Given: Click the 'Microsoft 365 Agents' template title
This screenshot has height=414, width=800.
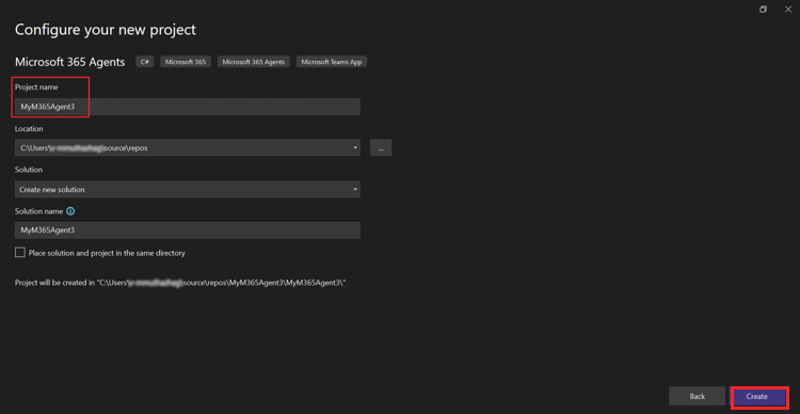Looking at the screenshot, I should (x=70, y=62).
